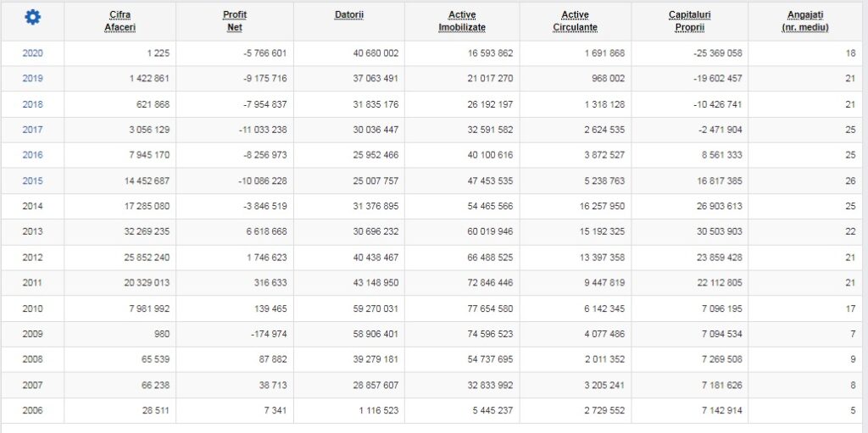Open the 2019 year link
The height and width of the screenshot is (433, 868).
32,79
